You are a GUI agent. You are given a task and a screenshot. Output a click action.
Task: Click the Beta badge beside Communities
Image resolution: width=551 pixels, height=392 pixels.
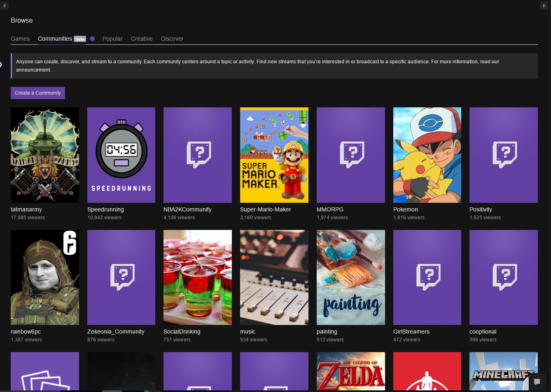click(80, 39)
